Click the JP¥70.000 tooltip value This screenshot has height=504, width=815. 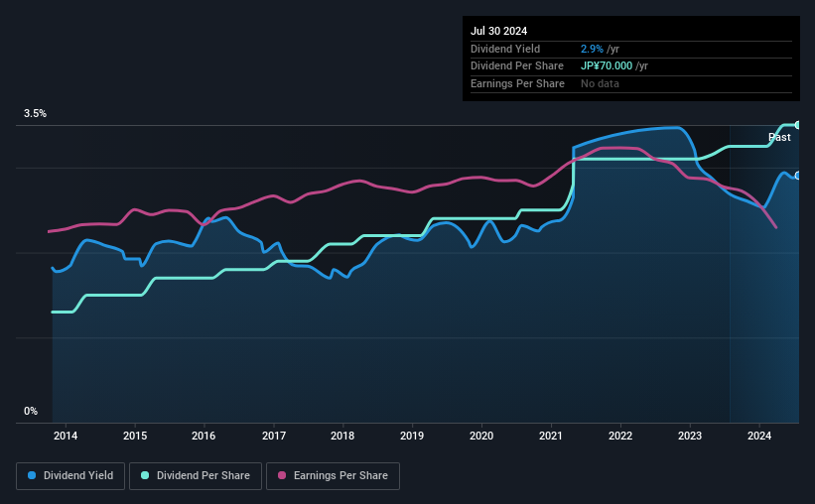click(607, 66)
